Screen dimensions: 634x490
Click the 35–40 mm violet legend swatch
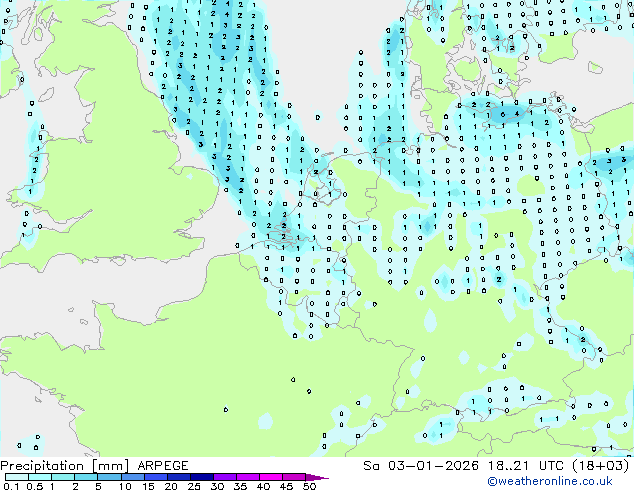pyautogui.click(x=247, y=477)
